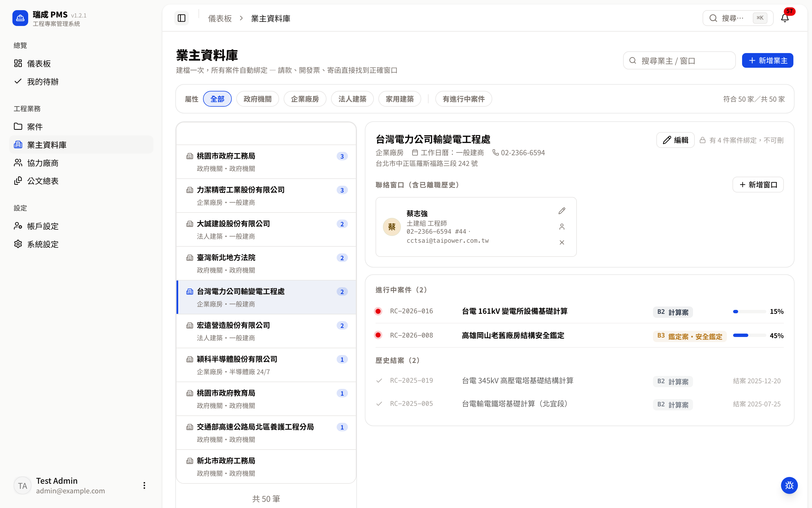Click 儀表板 breadcrumb link

click(x=220, y=18)
